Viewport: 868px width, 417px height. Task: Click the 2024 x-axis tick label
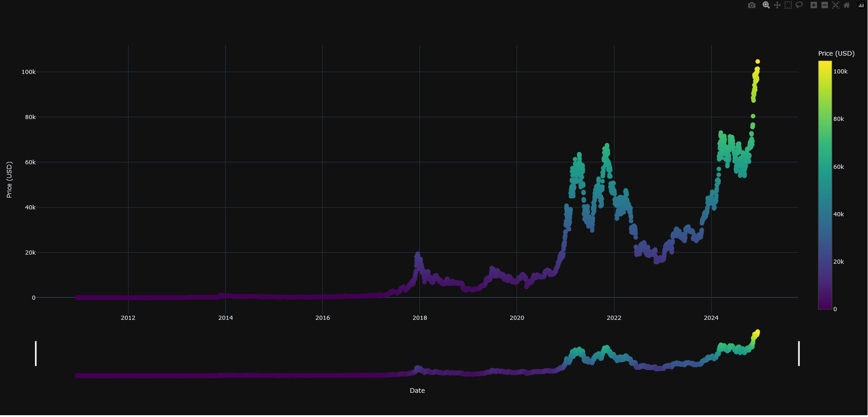[711, 318]
